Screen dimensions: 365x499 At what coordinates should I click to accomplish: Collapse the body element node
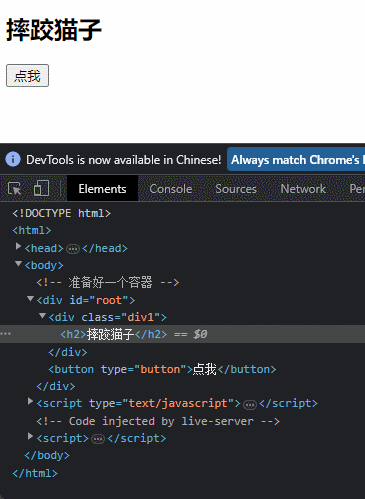coord(18,264)
